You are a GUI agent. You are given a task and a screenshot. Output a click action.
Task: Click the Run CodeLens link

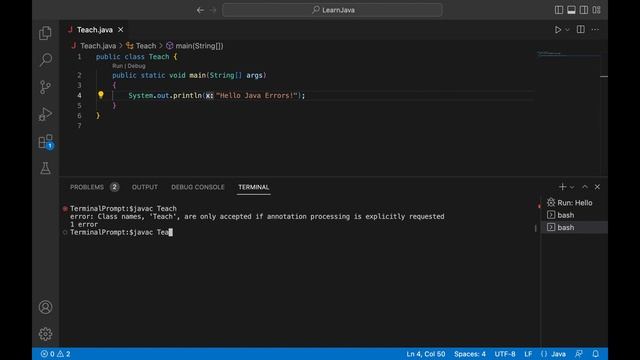pos(117,66)
